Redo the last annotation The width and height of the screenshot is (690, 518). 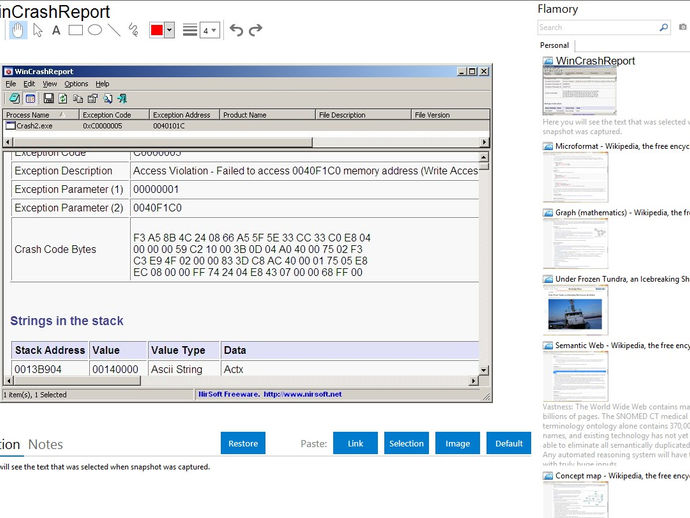(256, 30)
